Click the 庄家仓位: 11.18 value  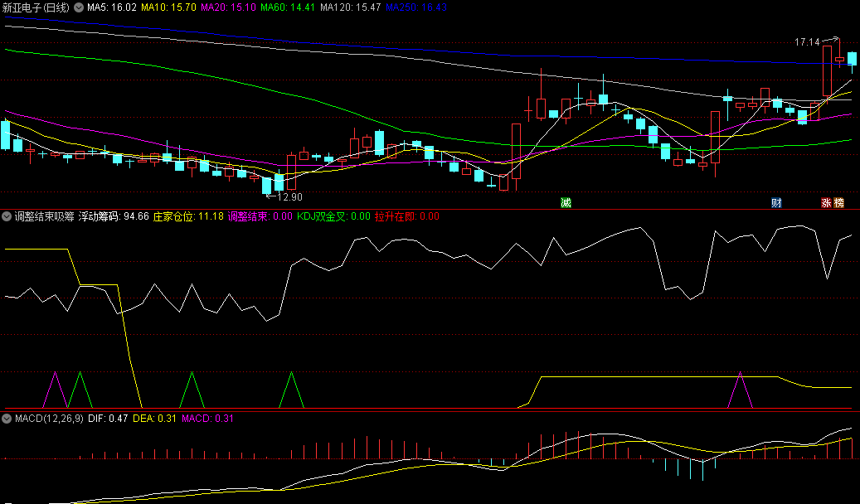click(188, 216)
